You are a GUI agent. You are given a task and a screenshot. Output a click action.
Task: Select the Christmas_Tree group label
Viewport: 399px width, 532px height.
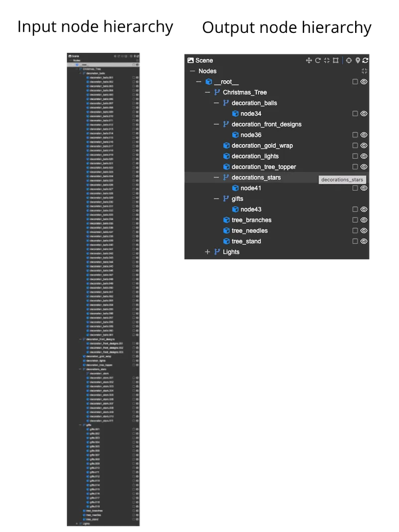(244, 92)
